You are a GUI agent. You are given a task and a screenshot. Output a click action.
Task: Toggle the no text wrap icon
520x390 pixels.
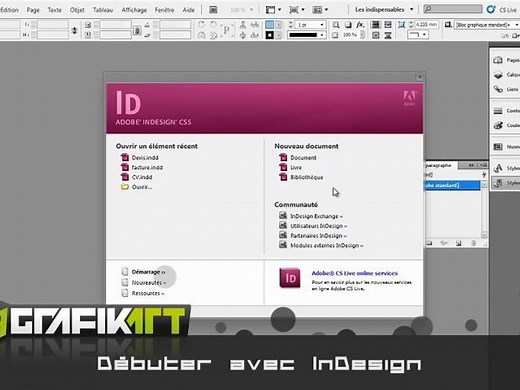376,24
